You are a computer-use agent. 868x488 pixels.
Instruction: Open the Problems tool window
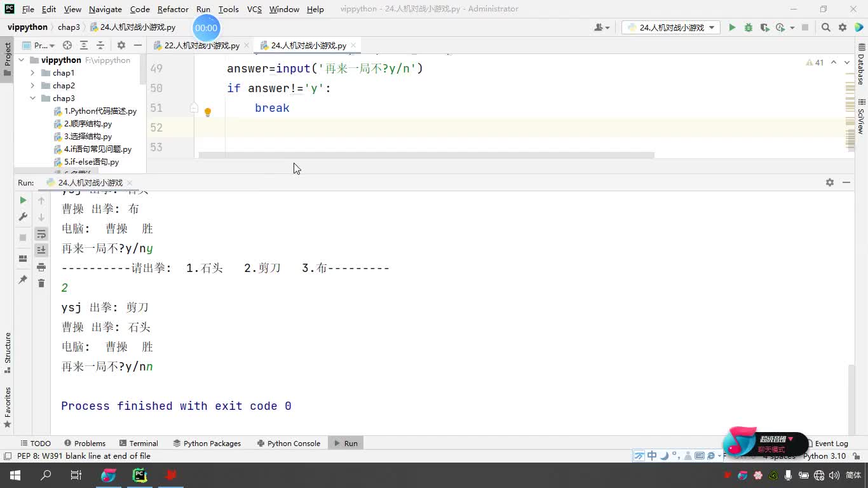pos(85,443)
